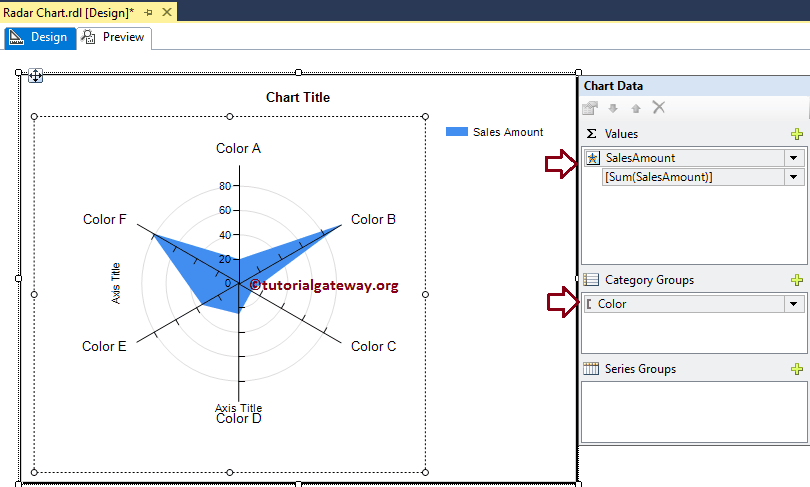
Task: Switch to the Design tab
Action: [40, 38]
